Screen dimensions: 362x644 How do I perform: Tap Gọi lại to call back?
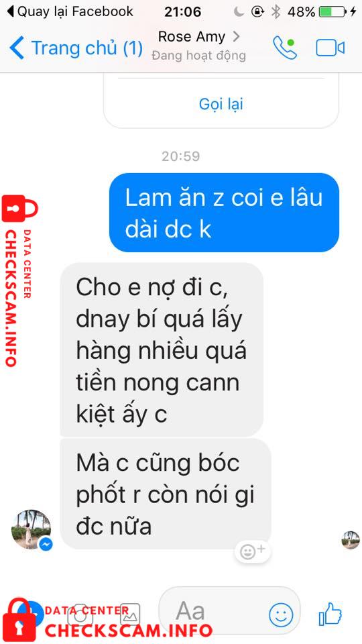tap(221, 103)
